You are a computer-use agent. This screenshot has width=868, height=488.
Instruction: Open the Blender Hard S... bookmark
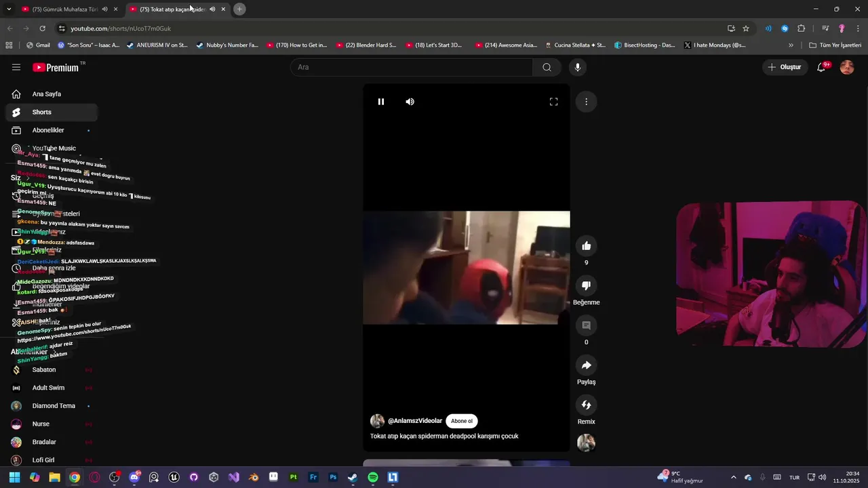pos(366,45)
